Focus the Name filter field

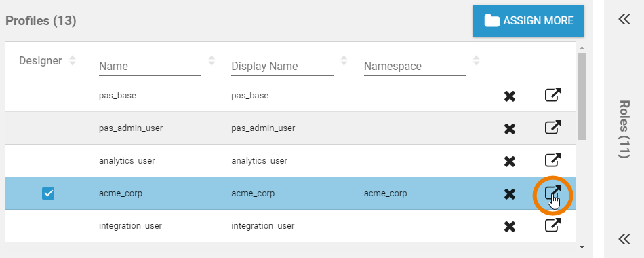tap(150, 67)
